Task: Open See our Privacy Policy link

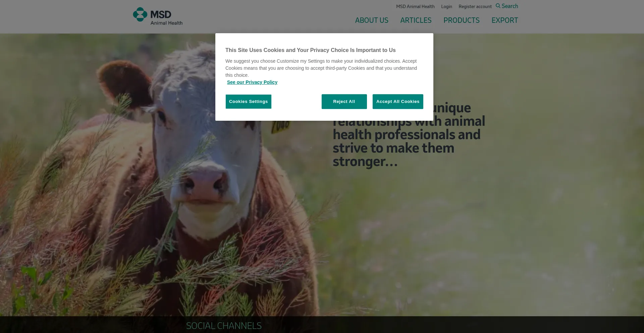Action: pos(252,82)
